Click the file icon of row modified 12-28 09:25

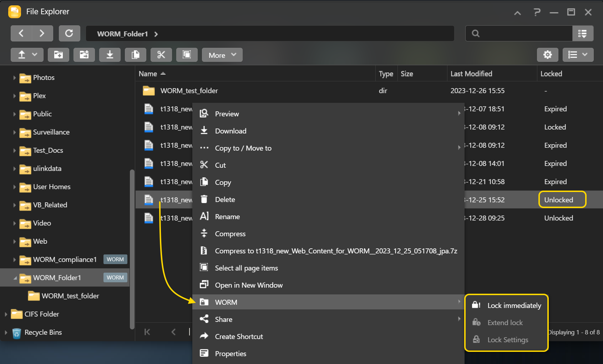[149, 218]
